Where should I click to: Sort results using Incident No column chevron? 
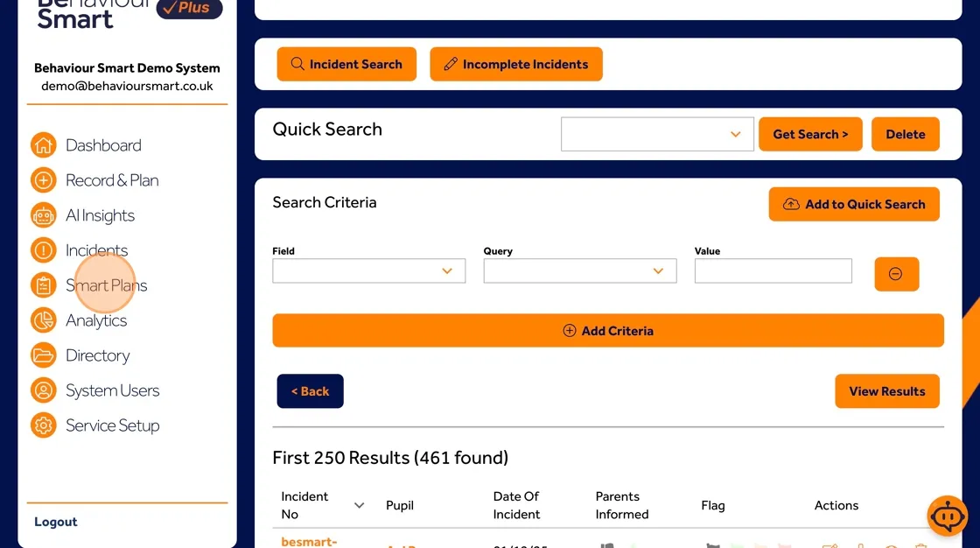tap(359, 505)
